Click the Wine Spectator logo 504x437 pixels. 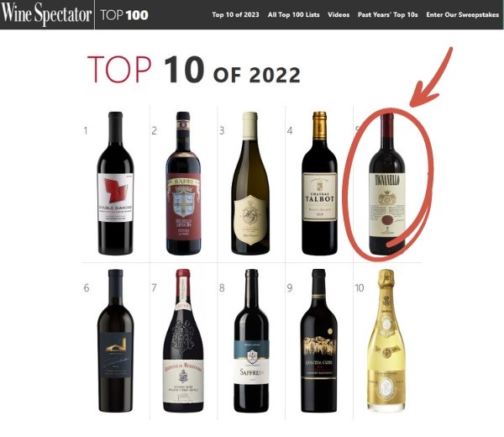tap(46, 14)
